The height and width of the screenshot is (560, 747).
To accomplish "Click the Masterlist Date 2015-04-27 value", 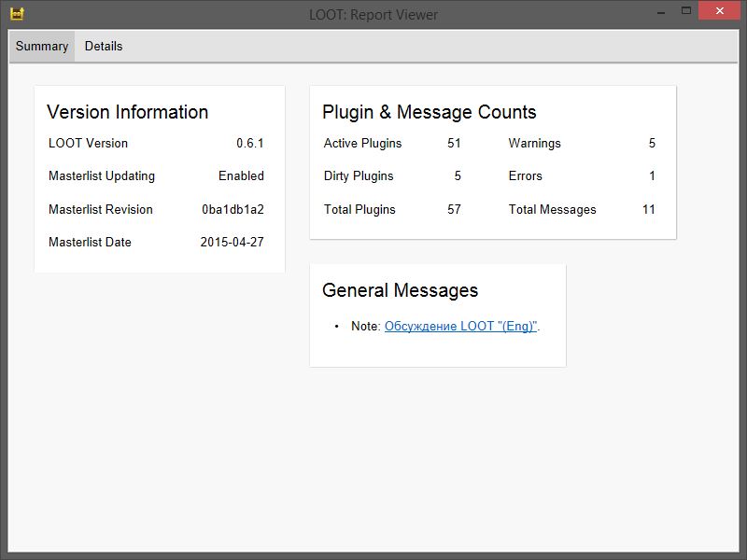I will click(x=232, y=243).
